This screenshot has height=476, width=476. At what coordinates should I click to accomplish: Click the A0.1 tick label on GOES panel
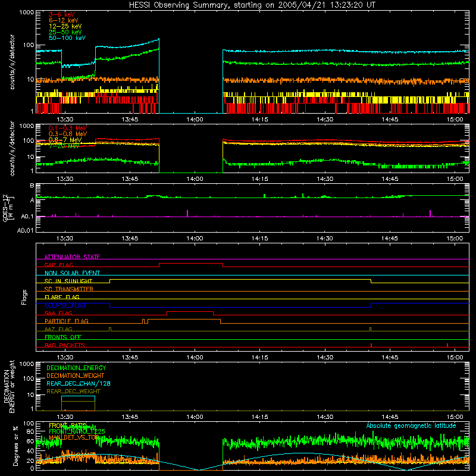[27, 217]
